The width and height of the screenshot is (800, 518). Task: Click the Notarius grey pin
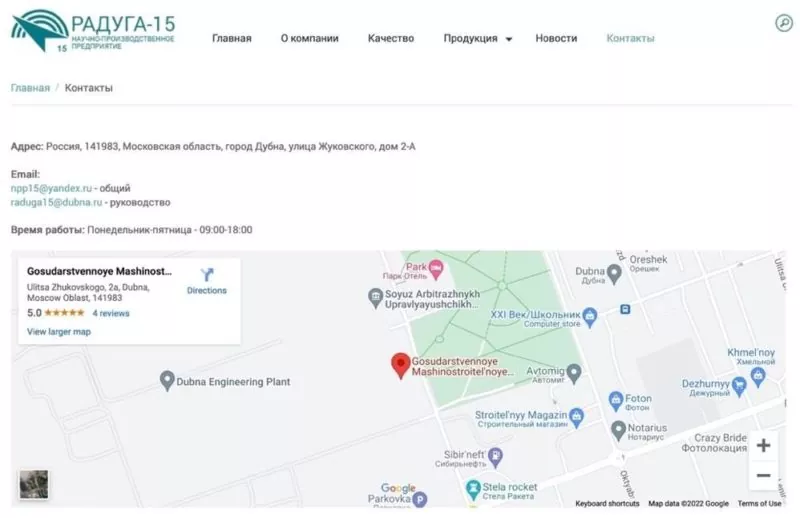tap(618, 431)
